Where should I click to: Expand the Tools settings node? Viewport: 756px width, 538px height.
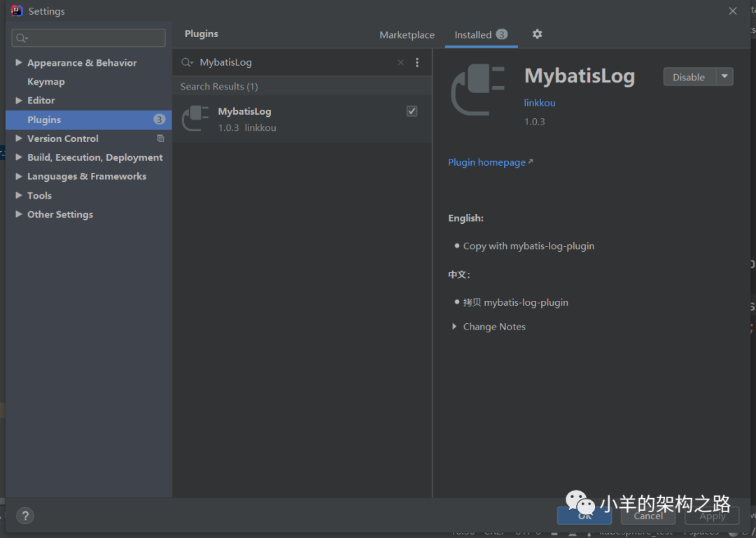click(x=19, y=195)
